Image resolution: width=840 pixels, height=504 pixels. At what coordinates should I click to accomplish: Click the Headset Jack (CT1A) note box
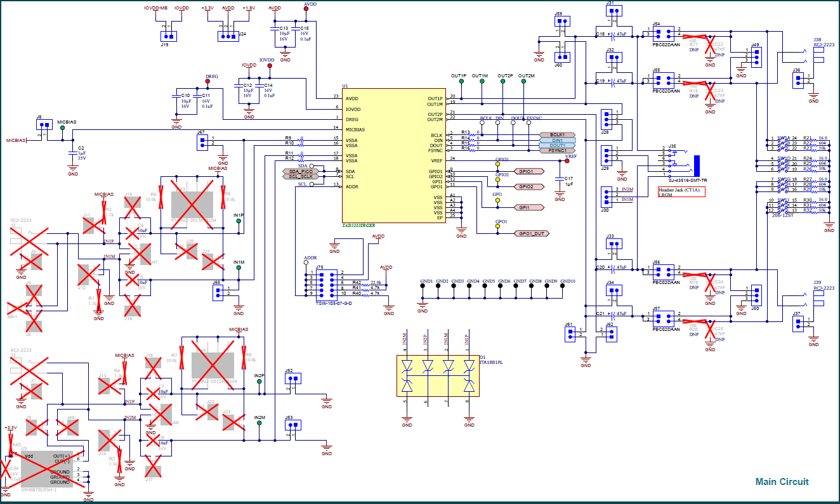(x=682, y=192)
